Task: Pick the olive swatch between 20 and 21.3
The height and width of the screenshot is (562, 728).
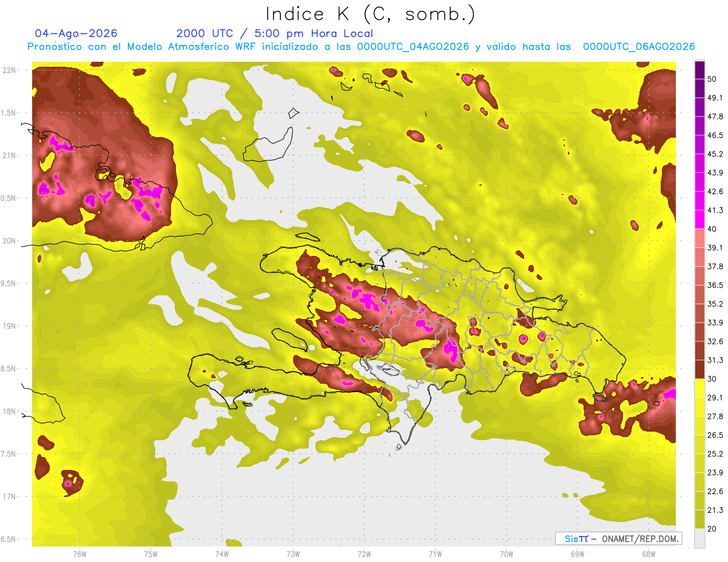Action: [x=699, y=520]
